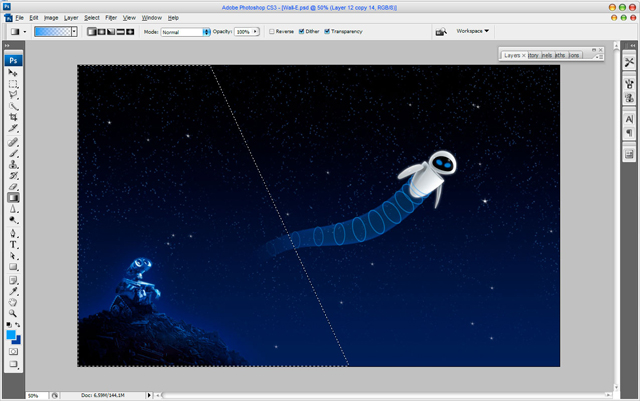Image resolution: width=640 pixels, height=401 pixels.
Task: Uncheck the Transparency checkbox
Action: 327,31
